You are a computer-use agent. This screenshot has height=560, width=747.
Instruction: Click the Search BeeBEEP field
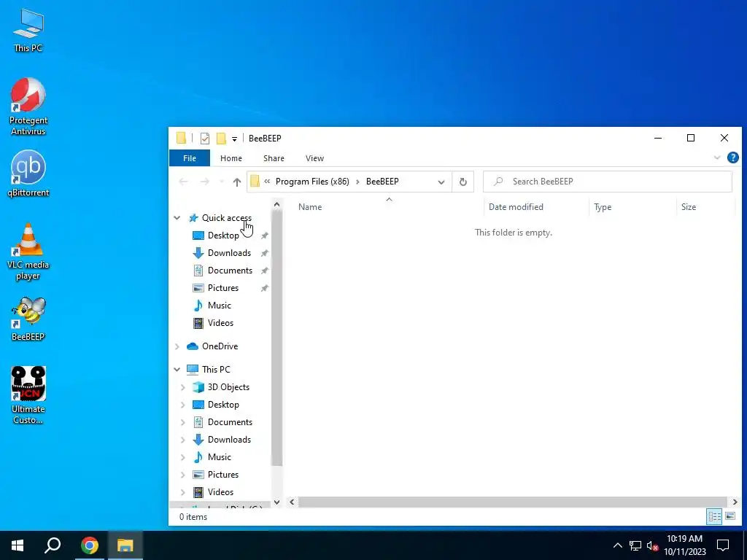point(608,182)
